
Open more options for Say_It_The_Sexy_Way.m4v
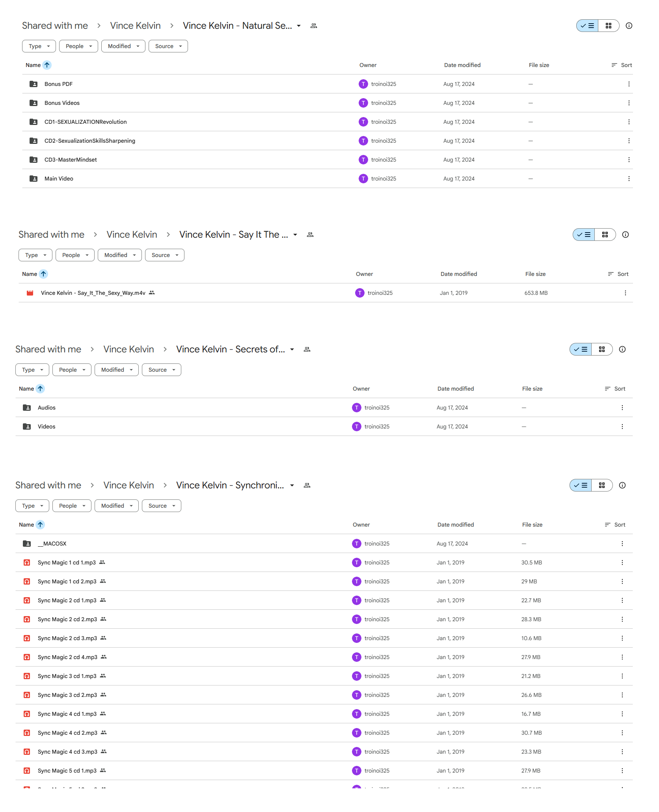click(x=625, y=293)
